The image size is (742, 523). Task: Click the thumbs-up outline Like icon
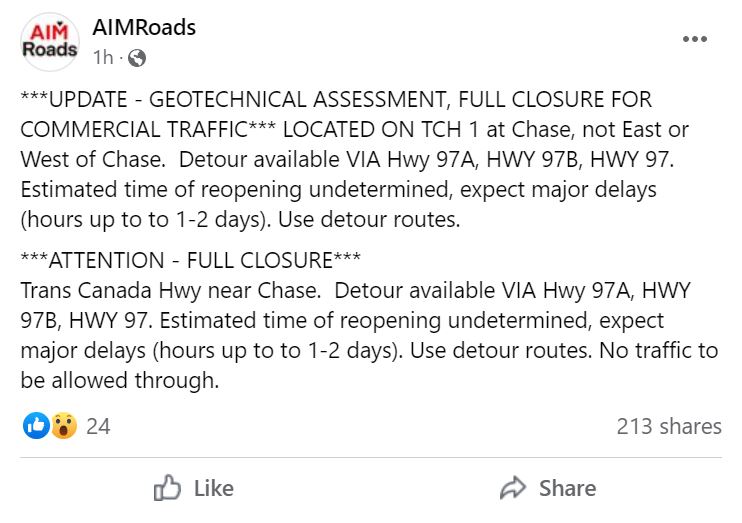pyautogui.click(x=167, y=488)
